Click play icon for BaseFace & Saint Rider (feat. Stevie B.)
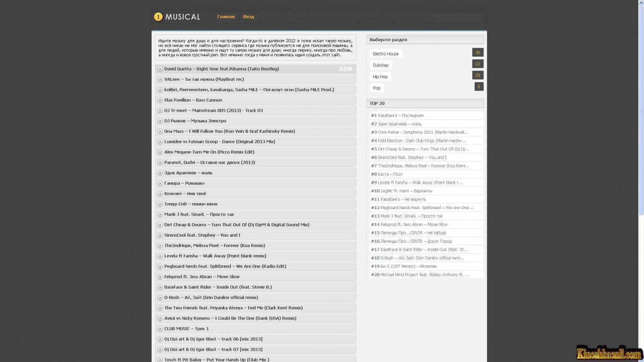The image size is (644, 362). 160,287
